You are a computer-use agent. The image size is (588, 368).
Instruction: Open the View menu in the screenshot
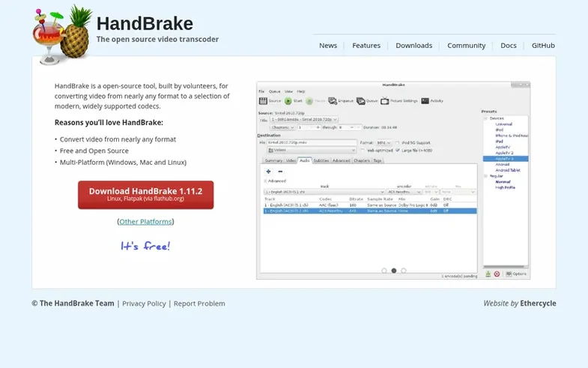click(x=288, y=91)
